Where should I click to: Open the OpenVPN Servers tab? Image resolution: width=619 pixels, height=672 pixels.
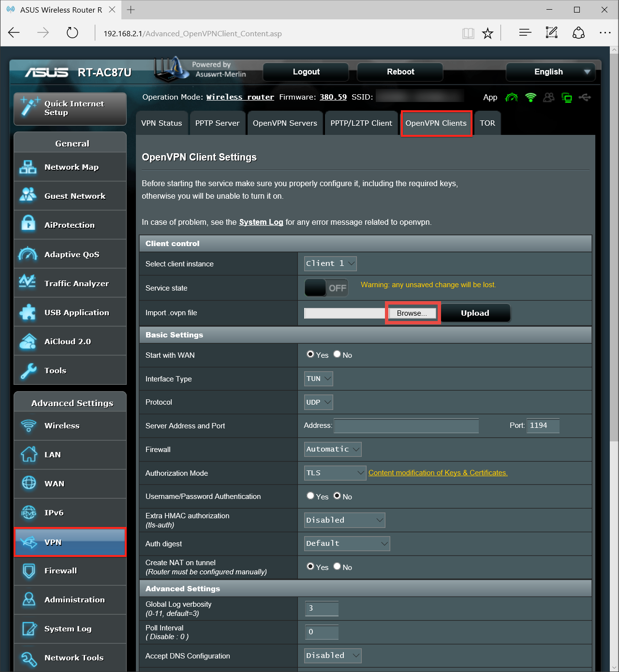[285, 123]
